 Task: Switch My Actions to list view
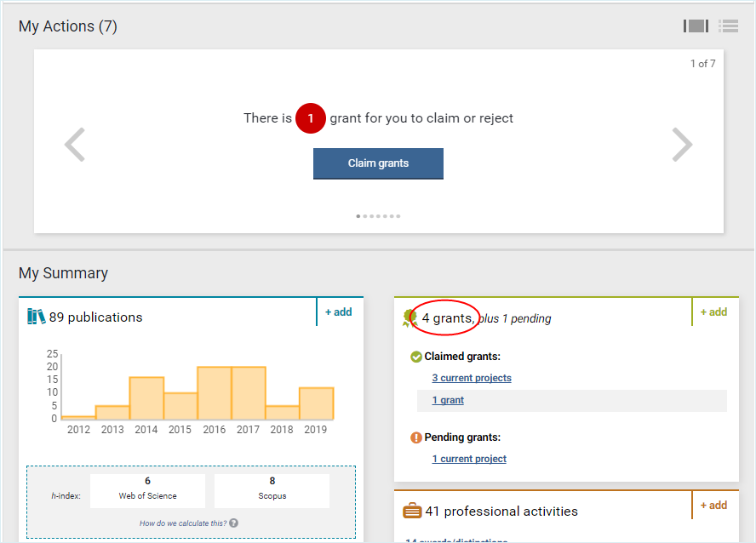click(728, 26)
